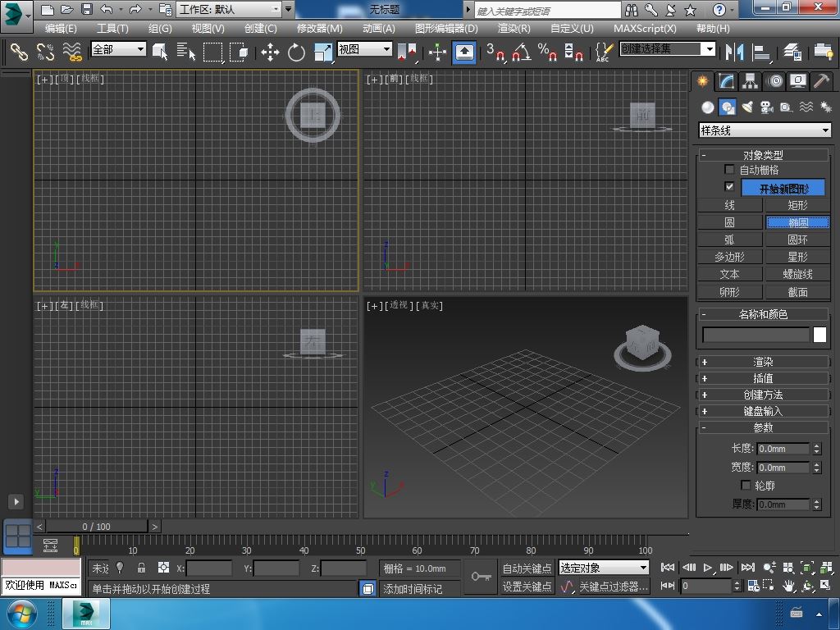Screen dimensions: 840x630
Task: Select Lights category icon
Action: [747, 107]
